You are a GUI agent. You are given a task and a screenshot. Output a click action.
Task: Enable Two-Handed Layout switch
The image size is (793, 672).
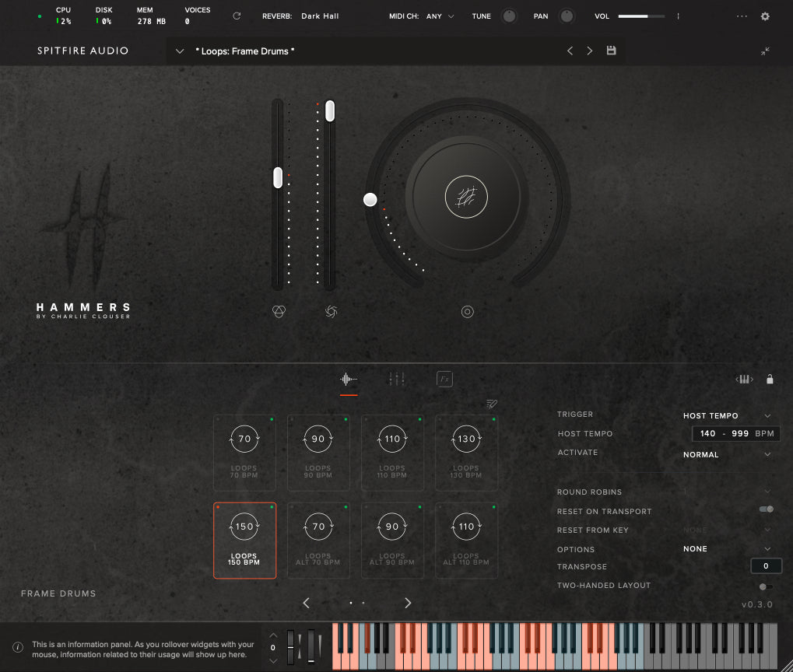(766, 586)
